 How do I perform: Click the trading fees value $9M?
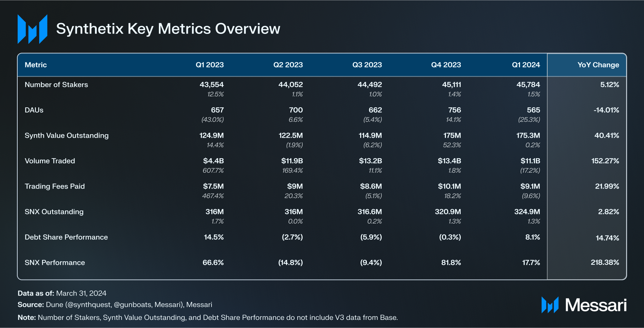click(x=295, y=186)
